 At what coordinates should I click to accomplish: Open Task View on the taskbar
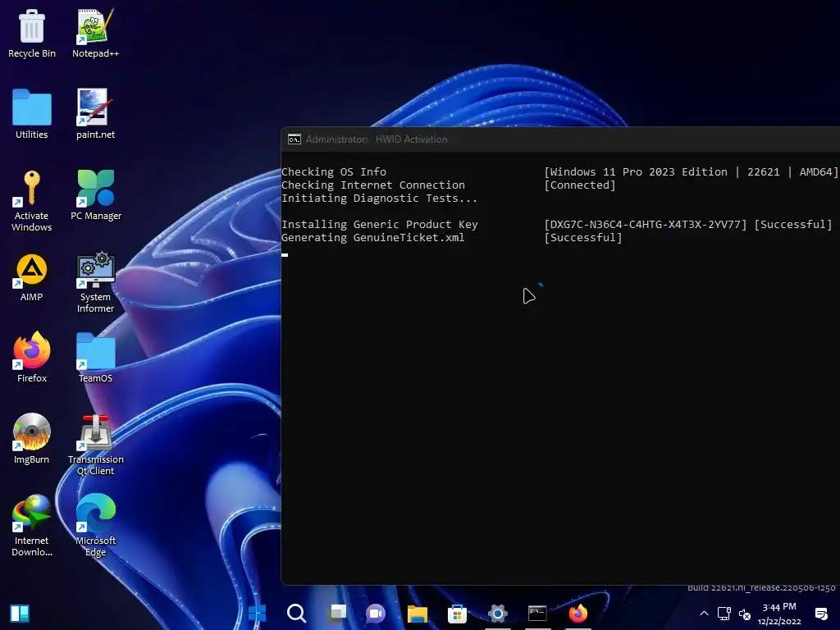coord(337,614)
